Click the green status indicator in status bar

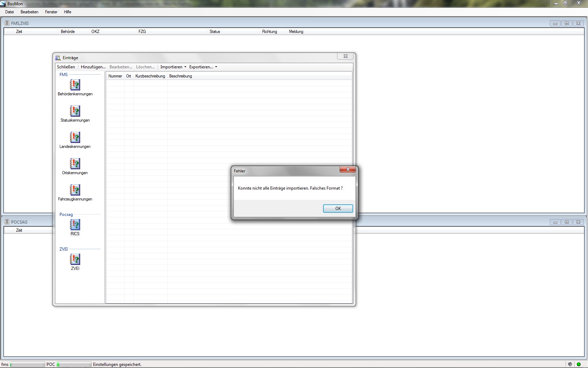579,364
